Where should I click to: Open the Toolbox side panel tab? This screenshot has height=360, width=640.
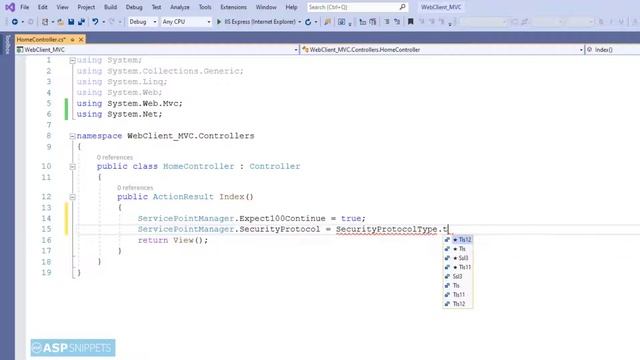(7, 44)
